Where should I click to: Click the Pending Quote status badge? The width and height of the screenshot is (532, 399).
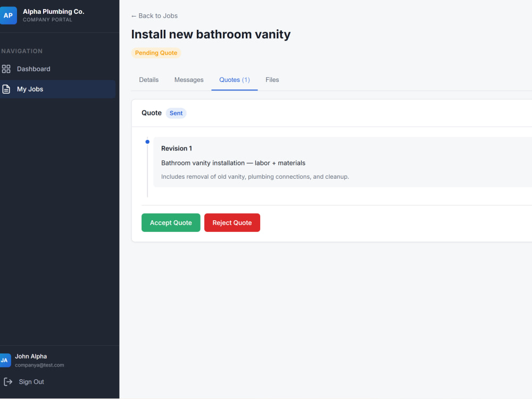pos(156,53)
